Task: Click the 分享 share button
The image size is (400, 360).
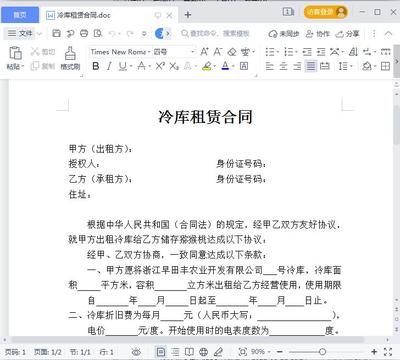Action: [348, 34]
